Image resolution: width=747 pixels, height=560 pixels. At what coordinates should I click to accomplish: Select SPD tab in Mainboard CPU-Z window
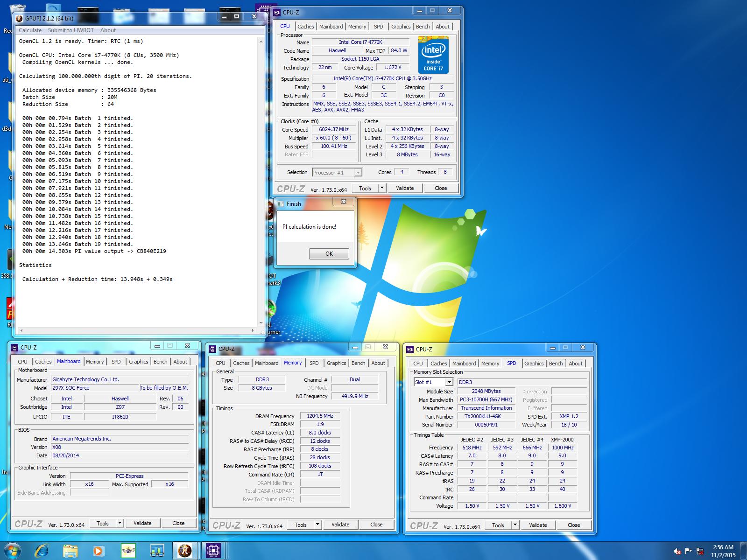pyautogui.click(x=116, y=362)
